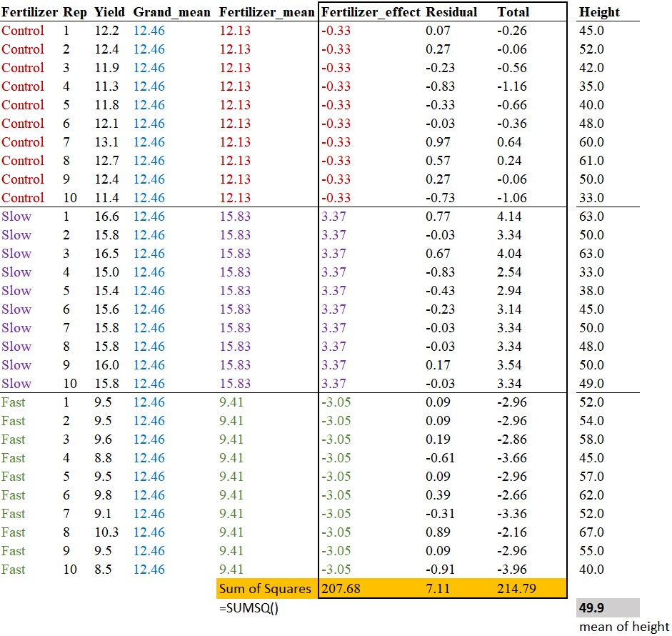Click the orange Sum of Squares label
Screen dimensions: 672x636
coord(265,589)
